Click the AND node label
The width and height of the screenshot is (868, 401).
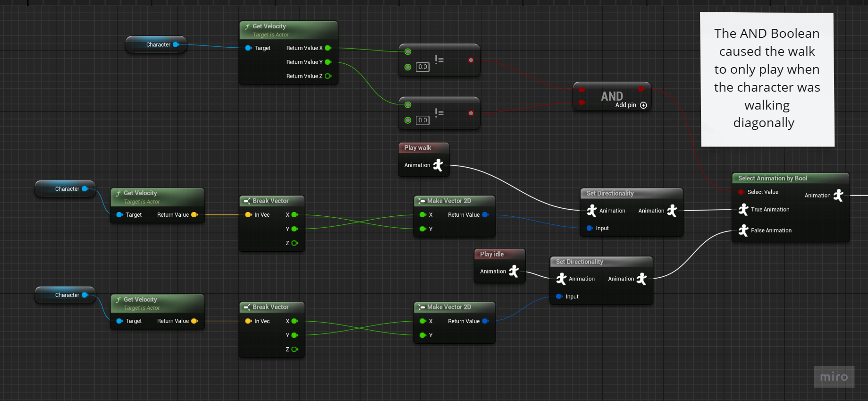[612, 96]
